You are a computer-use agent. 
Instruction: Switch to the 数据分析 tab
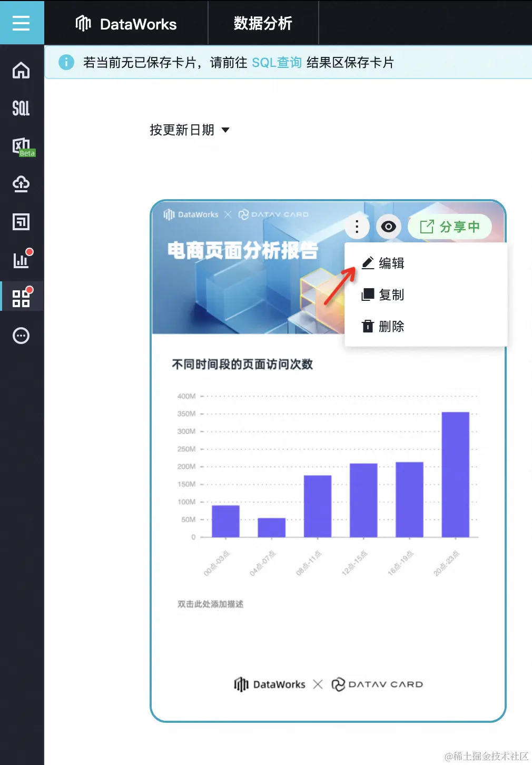(x=263, y=23)
